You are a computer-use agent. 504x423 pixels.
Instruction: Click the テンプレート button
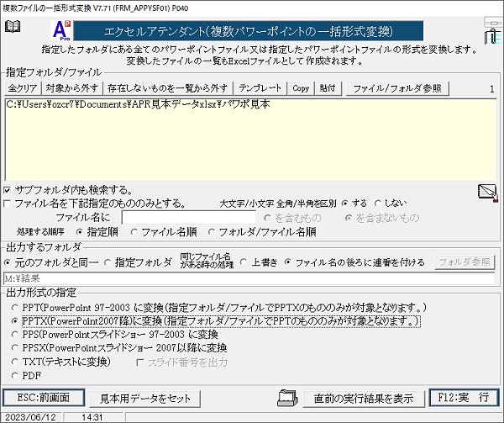260,88
